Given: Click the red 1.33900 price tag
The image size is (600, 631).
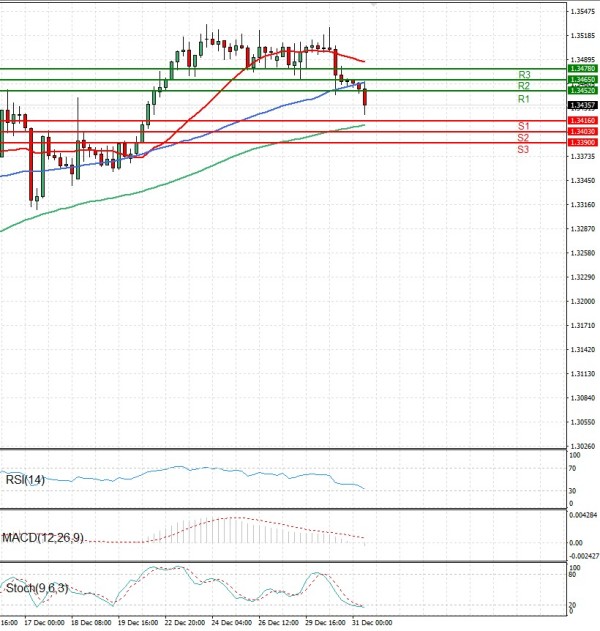Looking at the screenshot, I should point(581,143).
